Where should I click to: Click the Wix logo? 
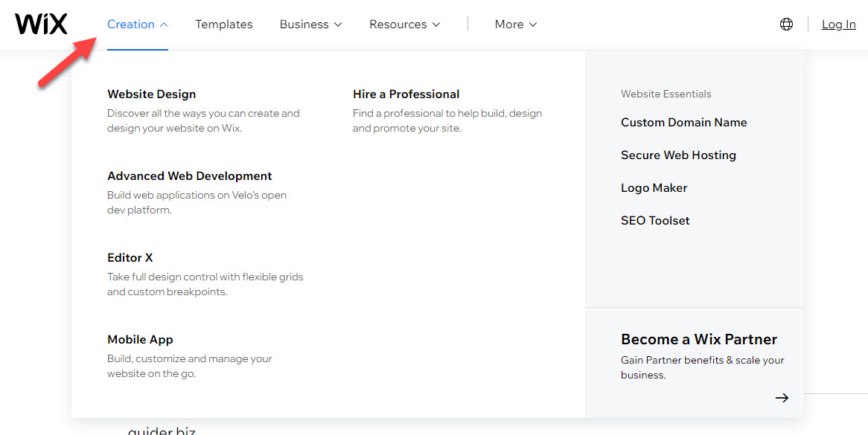[x=41, y=25]
